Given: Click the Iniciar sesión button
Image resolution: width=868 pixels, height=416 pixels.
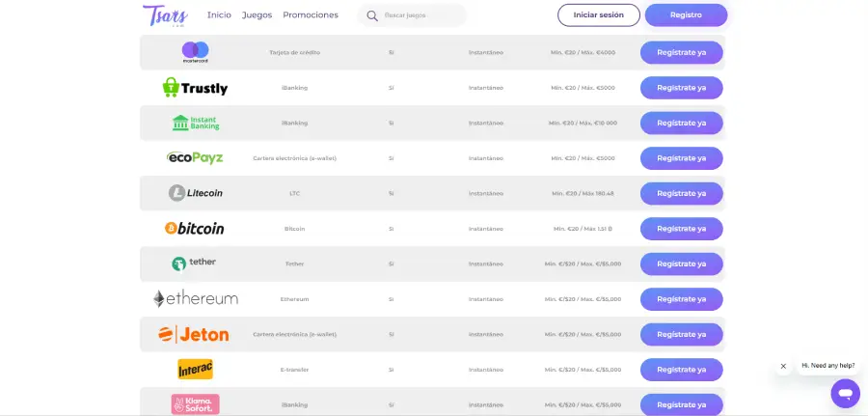Looking at the screenshot, I should tap(598, 14).
